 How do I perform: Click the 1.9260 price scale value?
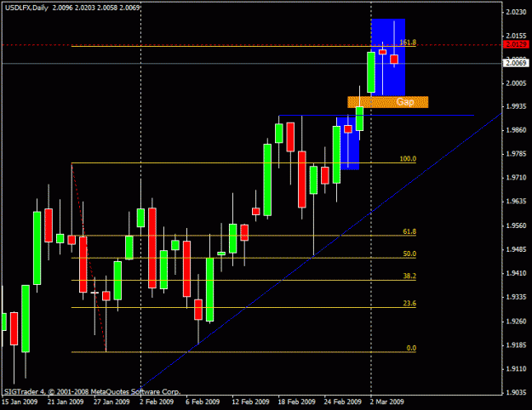coord(517,322)
